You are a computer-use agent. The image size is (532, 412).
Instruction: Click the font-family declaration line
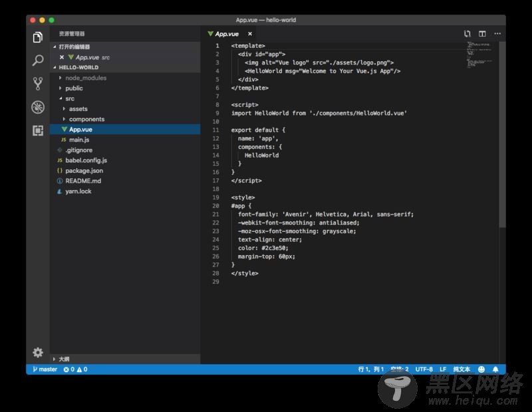pyautogui.click(x=326, y=215)
